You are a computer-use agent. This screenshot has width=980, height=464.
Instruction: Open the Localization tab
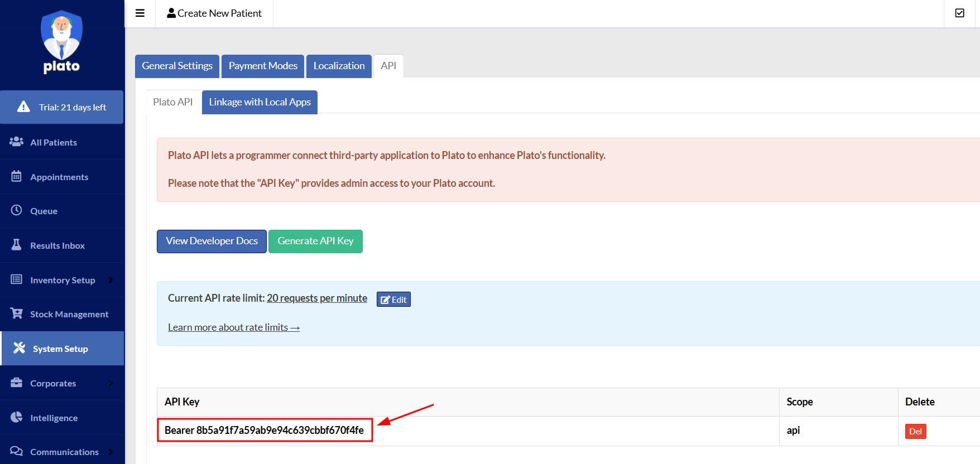339,66
